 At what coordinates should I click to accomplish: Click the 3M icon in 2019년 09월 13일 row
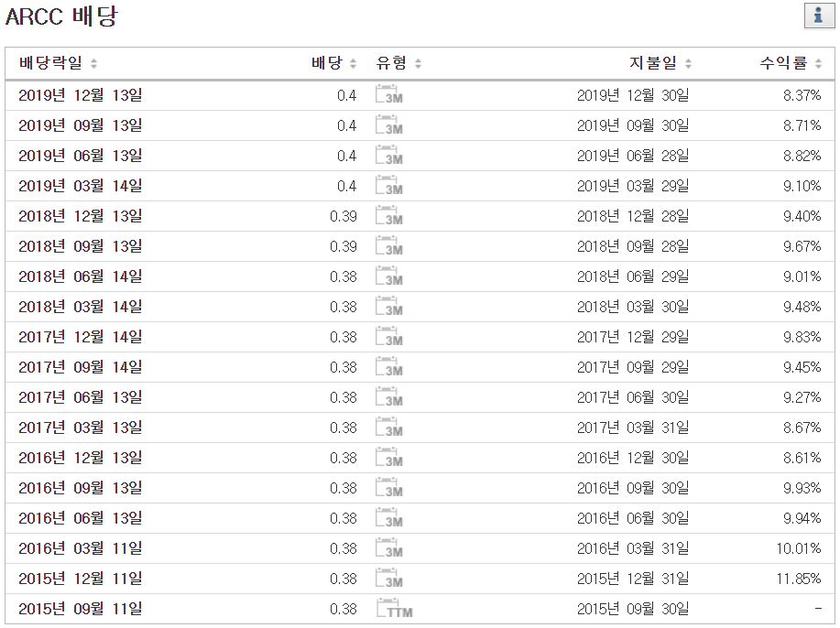(x=389, y=125)
